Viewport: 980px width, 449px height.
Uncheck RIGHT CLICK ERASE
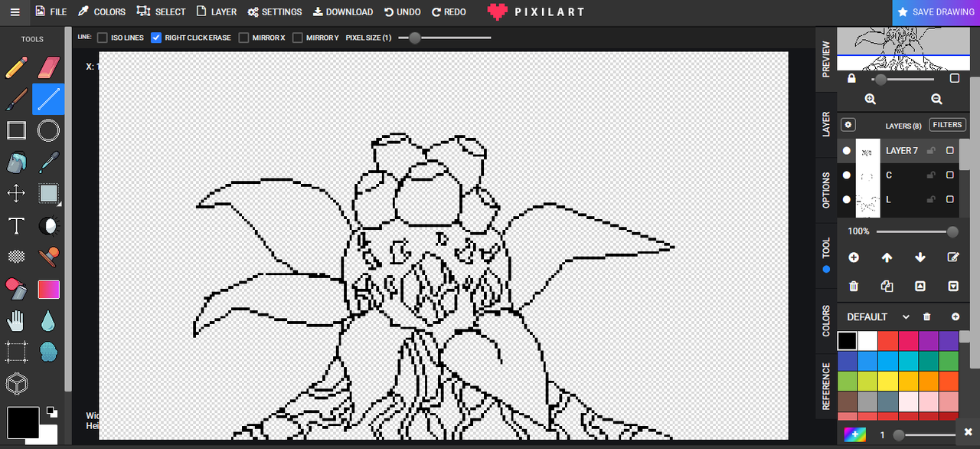point(156,38)
